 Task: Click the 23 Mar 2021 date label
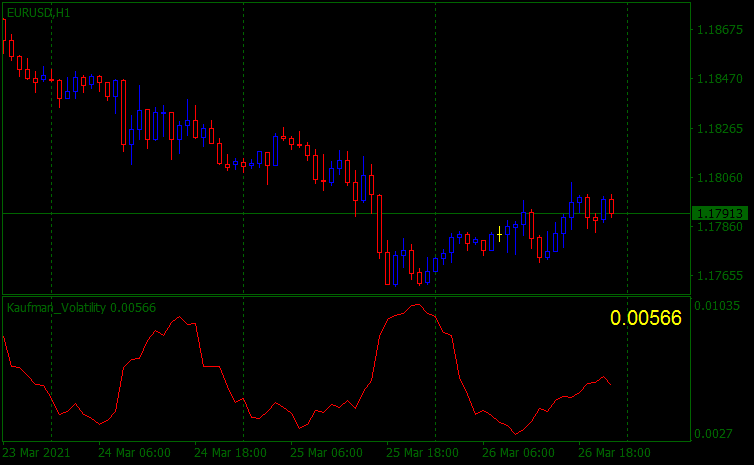click(x=36, y=453)
